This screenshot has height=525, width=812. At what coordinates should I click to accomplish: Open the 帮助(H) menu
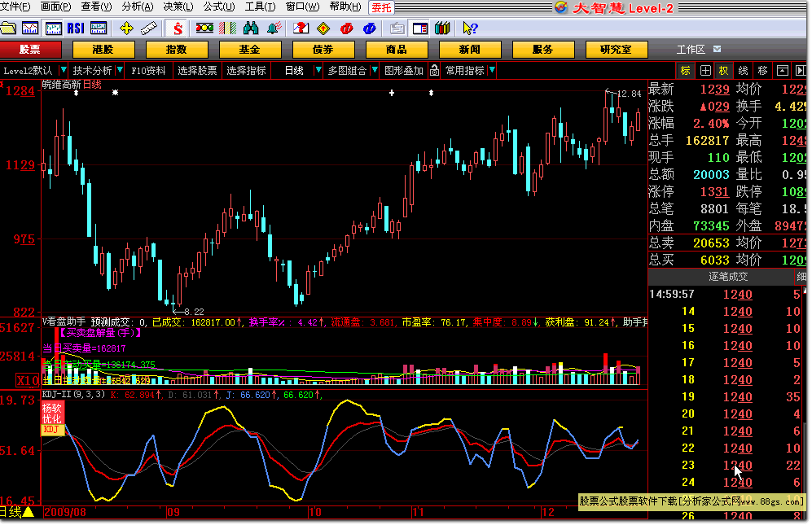[x=345, y=7]
